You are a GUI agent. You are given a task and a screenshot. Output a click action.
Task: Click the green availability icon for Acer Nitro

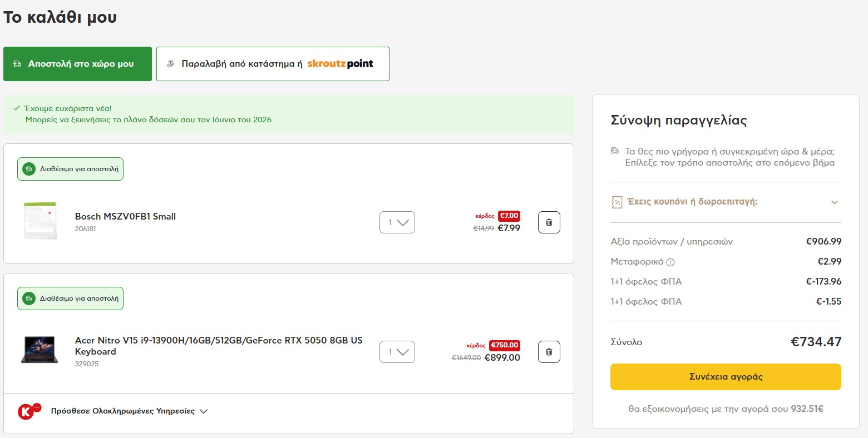[29, 298]
